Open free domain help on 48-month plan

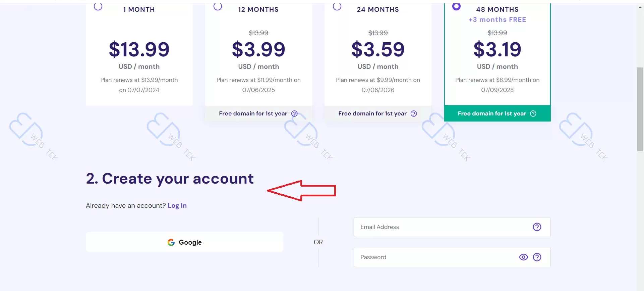point(533,114)
